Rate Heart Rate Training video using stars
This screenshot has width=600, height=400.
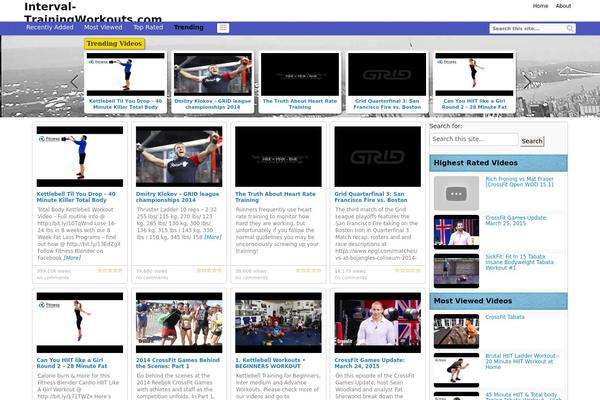click(x=308, y=270)
